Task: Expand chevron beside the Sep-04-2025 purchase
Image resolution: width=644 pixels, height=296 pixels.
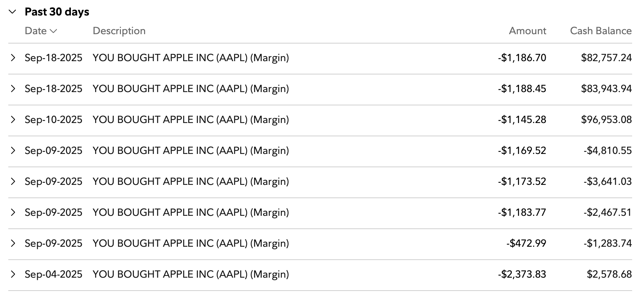Action: click(13, 274)
